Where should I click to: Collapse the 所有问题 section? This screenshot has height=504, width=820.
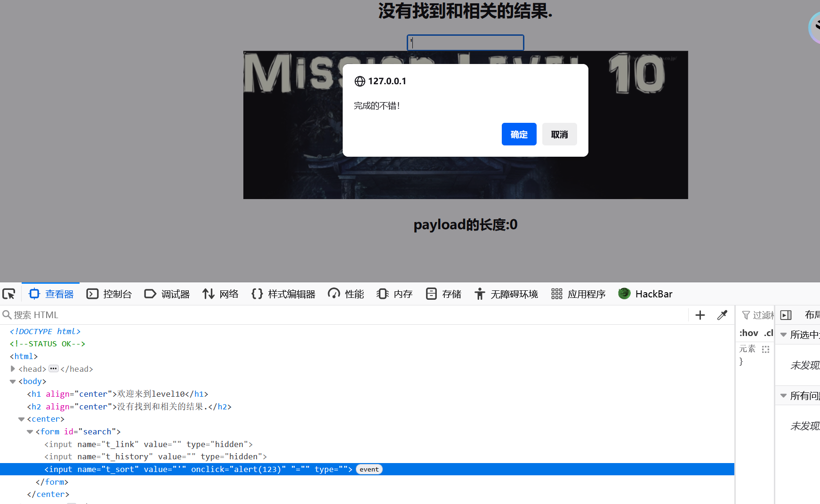(784, 395)
